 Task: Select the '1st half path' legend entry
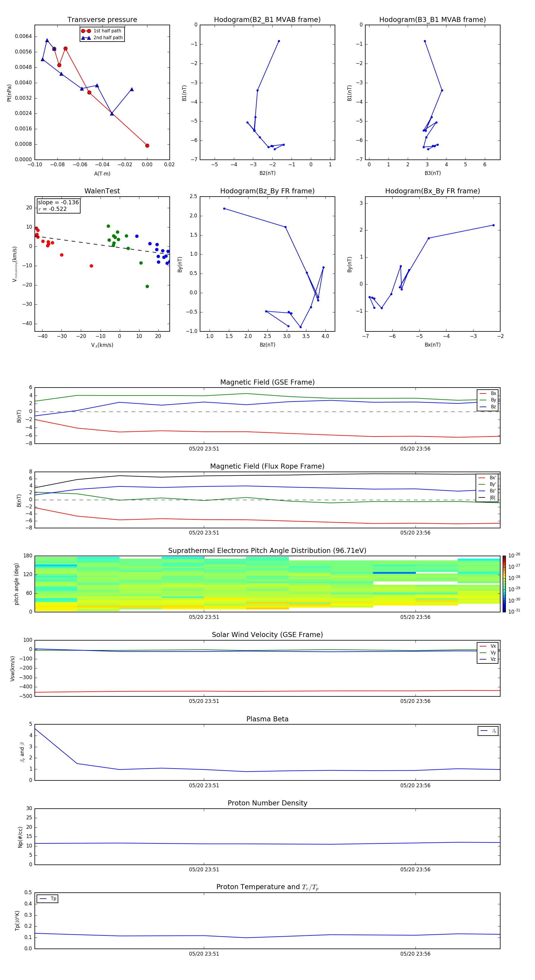coord(101,31)
